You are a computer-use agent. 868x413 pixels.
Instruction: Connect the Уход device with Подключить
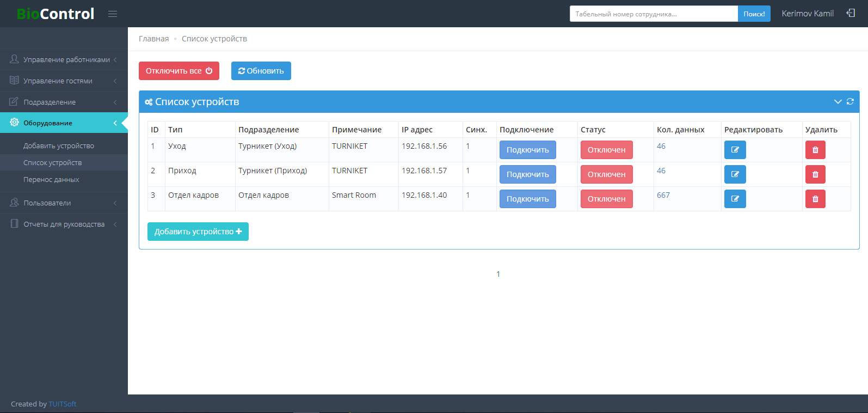pos(527,150)
